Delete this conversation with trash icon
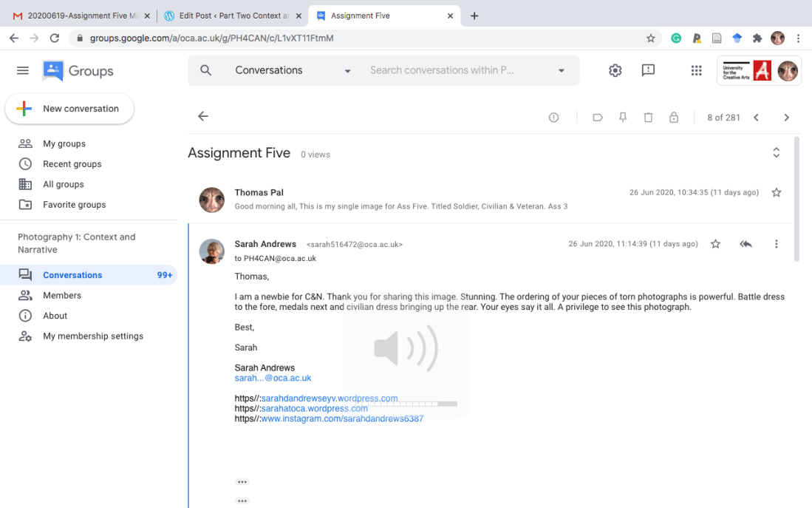 [648, 118]
